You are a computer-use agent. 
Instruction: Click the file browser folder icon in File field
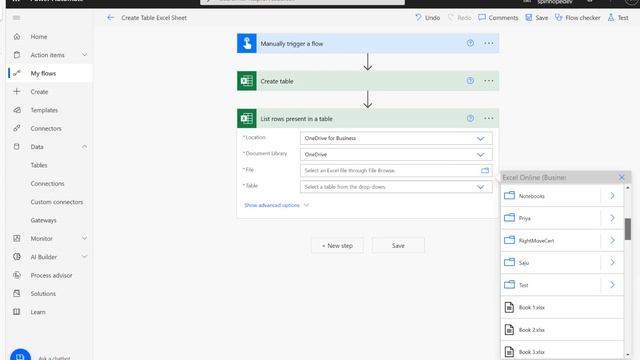(484, 170)
